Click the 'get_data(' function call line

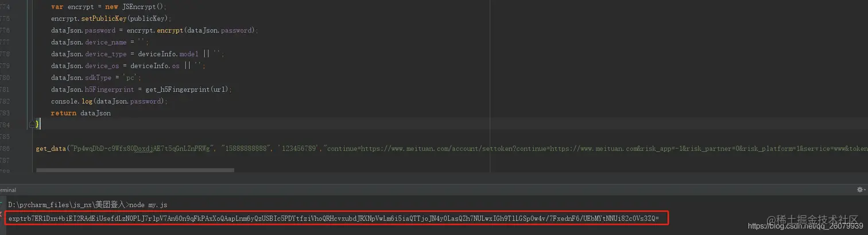click(x=452, y=148)
